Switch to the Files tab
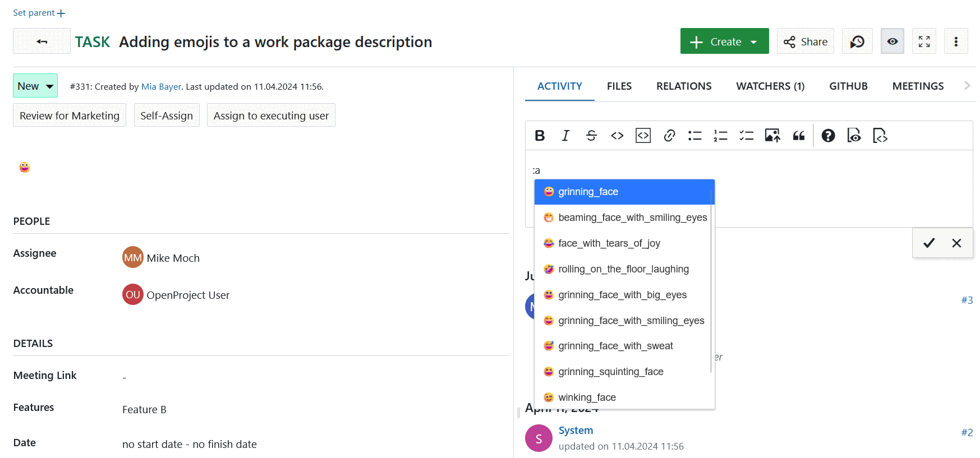 (x=619, y=86)
